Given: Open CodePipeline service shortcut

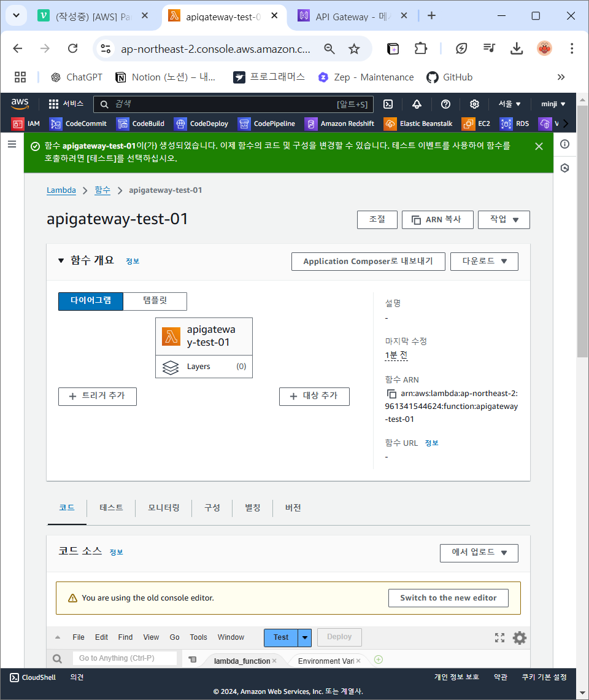Looking at the screenshot, I should [x=266, y=123].
